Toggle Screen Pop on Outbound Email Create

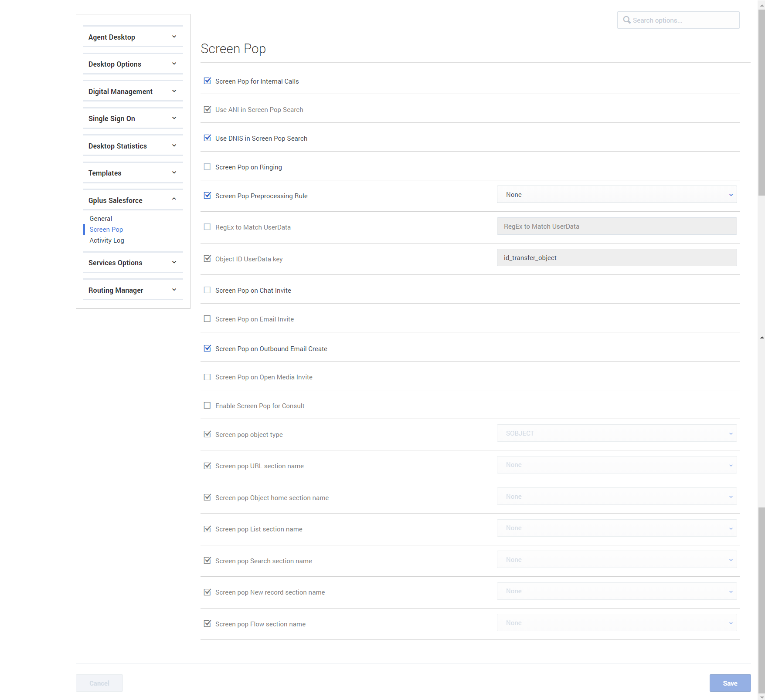207,348
